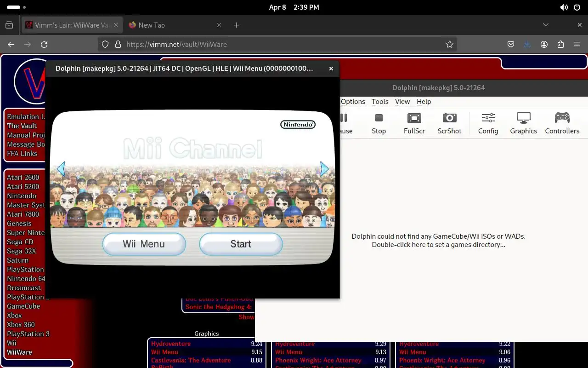Close the New Tab browser tab
The width and height of the screenshot is (588, 368).
219,25
